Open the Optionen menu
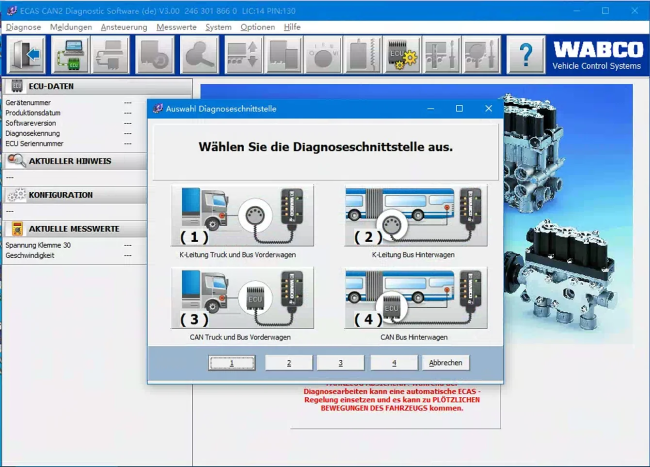650x467 pixels. click(x=258, y=27)
